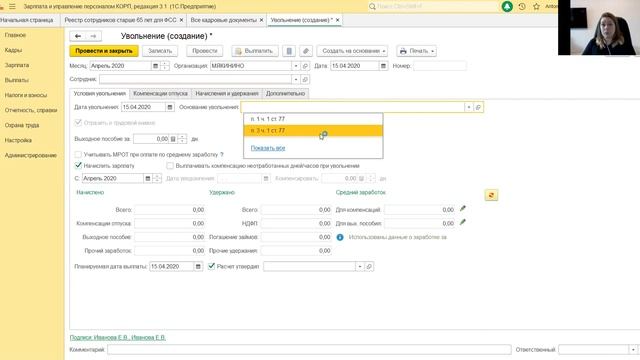Open Налоги и взносы sidebar section

click(26, 95)
